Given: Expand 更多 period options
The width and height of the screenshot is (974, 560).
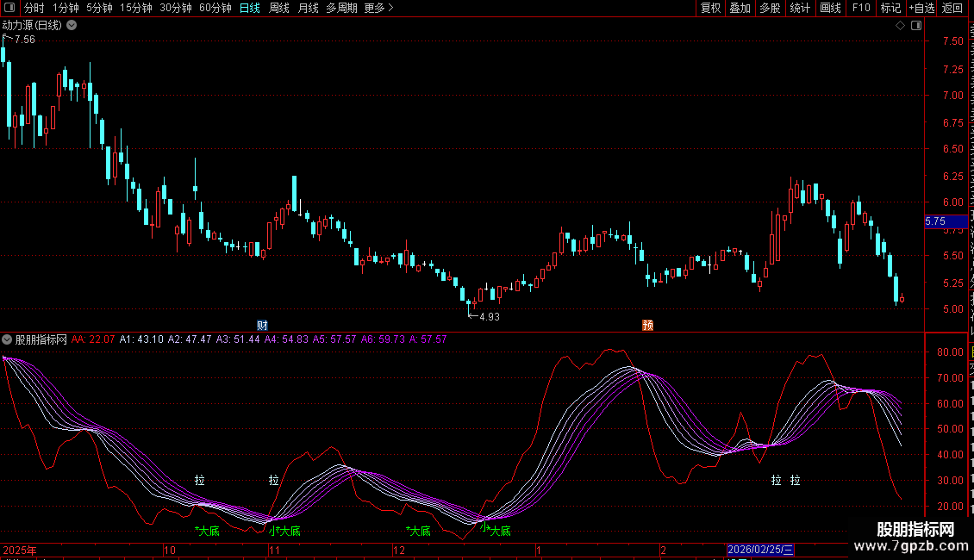Looking at the screenshot, I should click(x=379, y=9).
